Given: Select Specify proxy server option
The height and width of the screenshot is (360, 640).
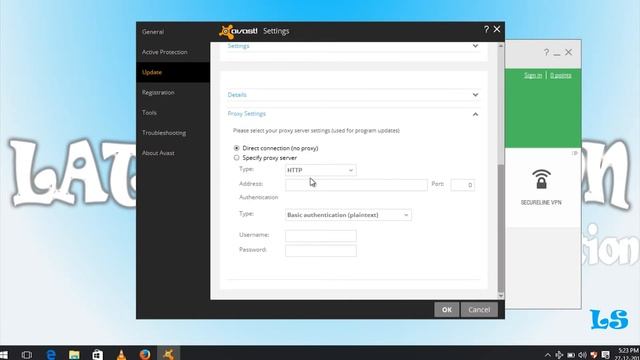Looking at the screenshot, I should tap(236, 158).
